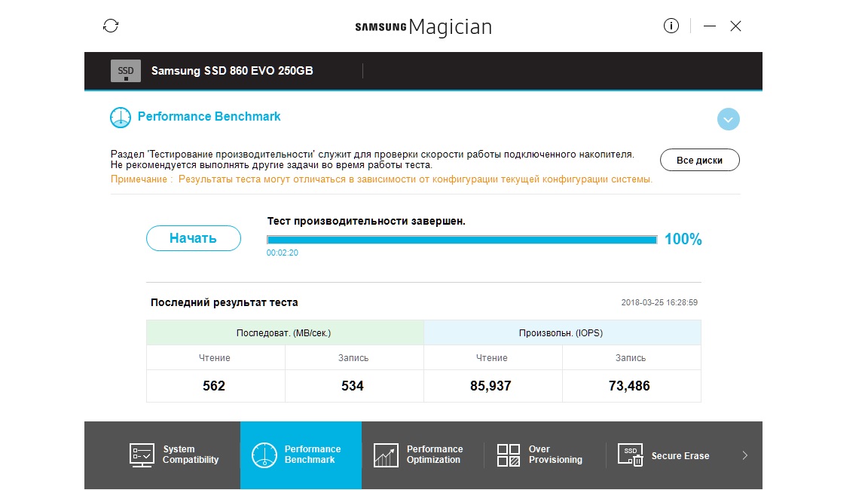Click the sequential read result 562
This screenshot has height=490, width=868.
(x=214, y=386)
